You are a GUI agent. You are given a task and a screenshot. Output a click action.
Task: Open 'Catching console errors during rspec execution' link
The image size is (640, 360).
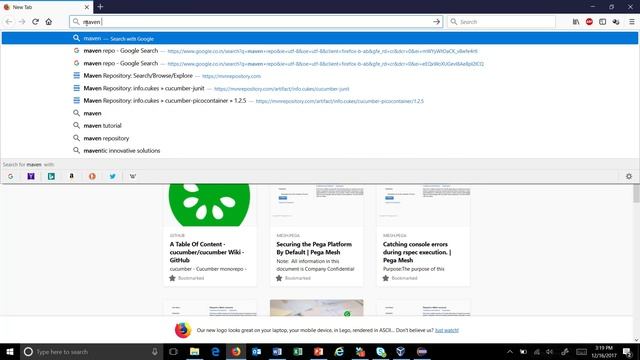pos(417,252)
